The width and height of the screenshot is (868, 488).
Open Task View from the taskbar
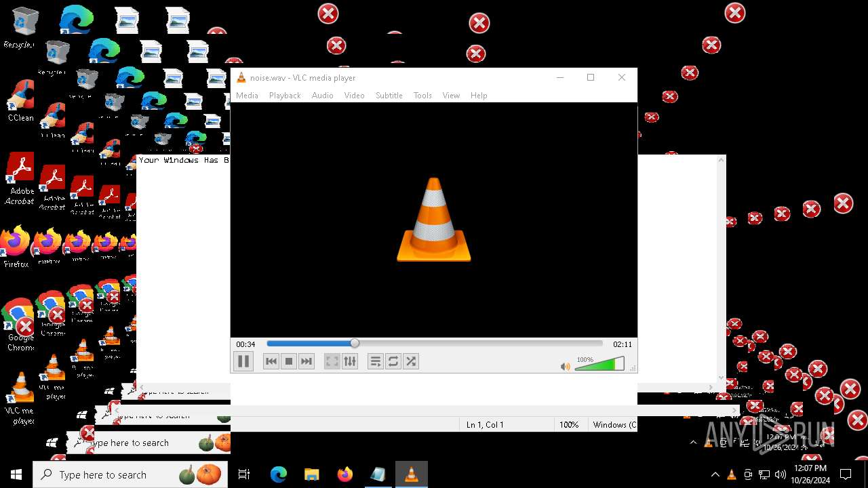point(244,474)
